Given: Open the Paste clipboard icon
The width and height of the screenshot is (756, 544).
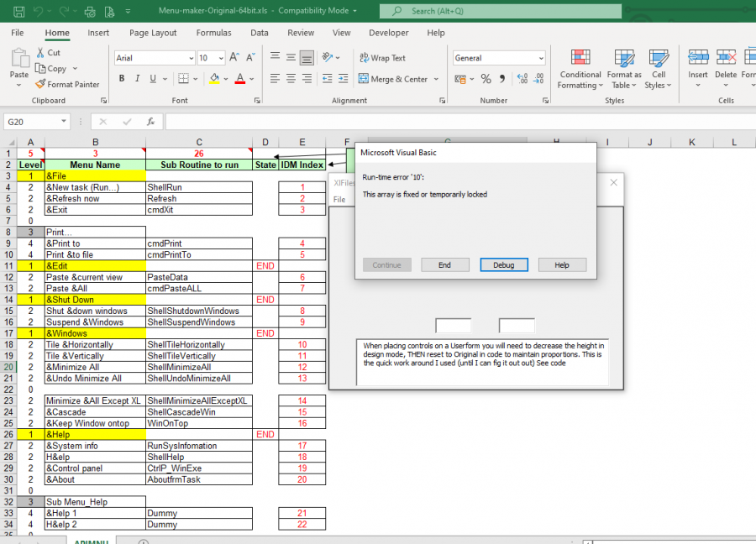Looking at the screenshot, I should pyautogui.click(x=19, y=58).
